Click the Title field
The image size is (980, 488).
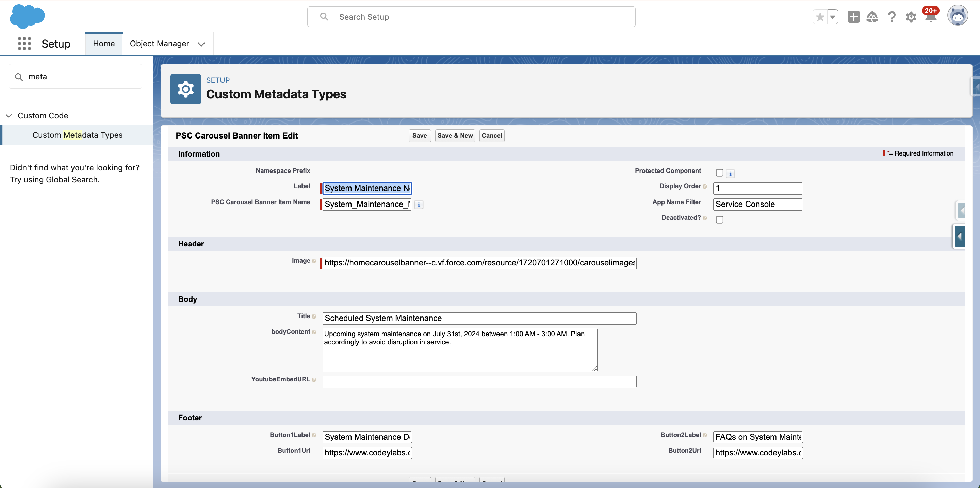(x=479, y=319)
